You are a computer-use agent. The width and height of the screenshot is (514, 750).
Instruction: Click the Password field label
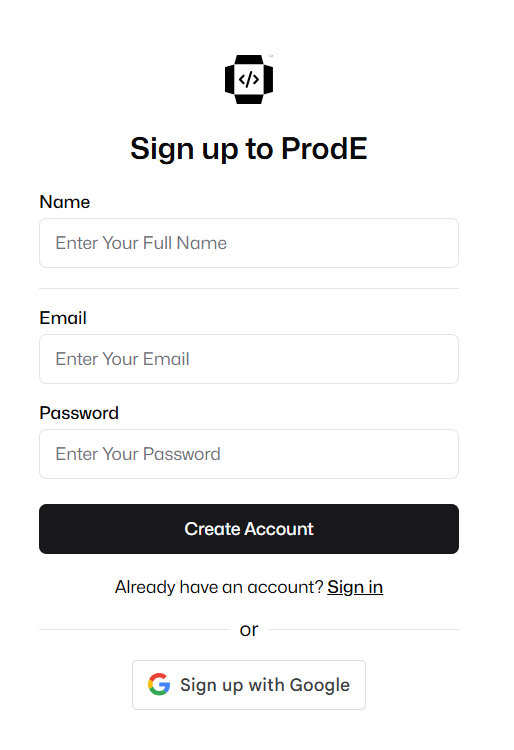(x=79, y=413)
